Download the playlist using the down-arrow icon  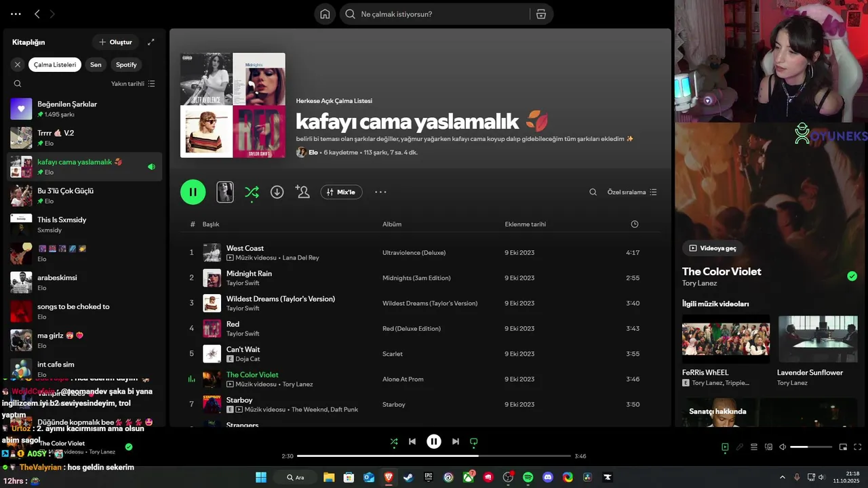(x=277, y=192)
